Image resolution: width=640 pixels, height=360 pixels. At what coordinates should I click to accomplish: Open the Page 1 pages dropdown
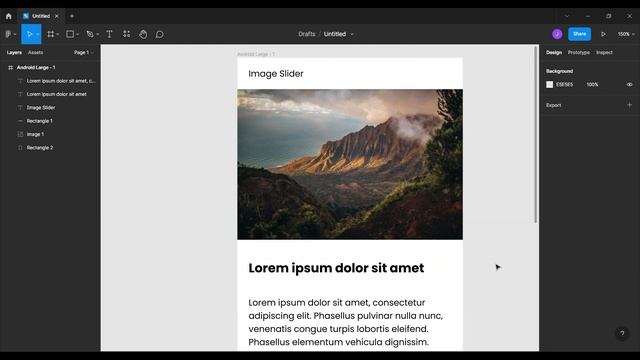click(x=84, y=52)
